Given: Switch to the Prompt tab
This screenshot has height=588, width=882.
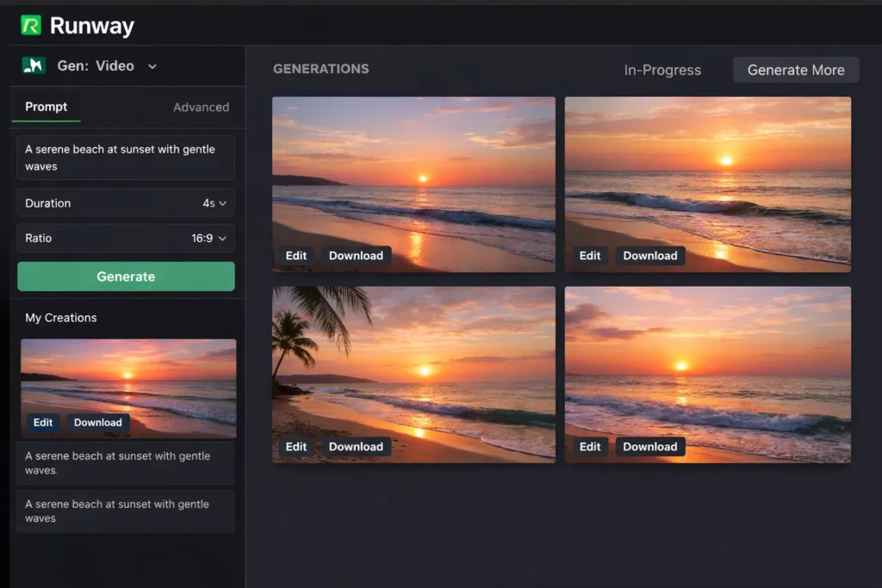Looking at the screenshot, I should [x=46, y=107].
